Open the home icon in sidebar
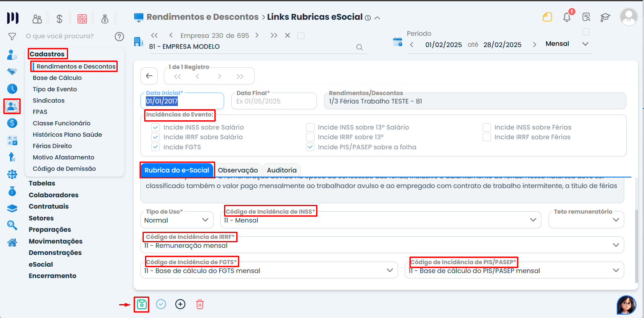 click(x=12, y=242)
